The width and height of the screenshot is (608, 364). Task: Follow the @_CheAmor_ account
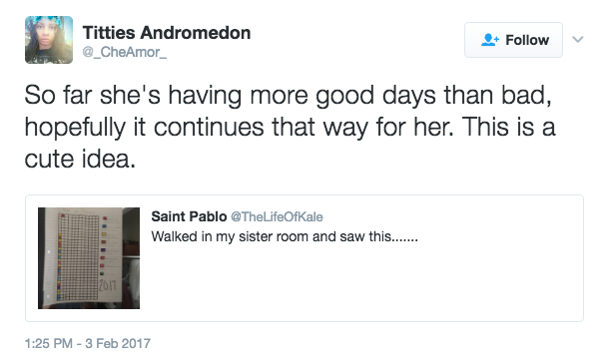(x=513, y=40)
